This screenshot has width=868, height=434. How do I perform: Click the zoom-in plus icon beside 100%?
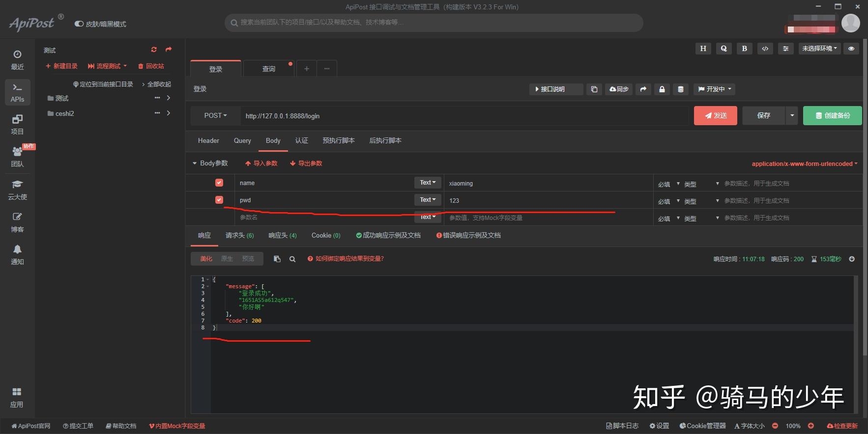tap(811, 426)
